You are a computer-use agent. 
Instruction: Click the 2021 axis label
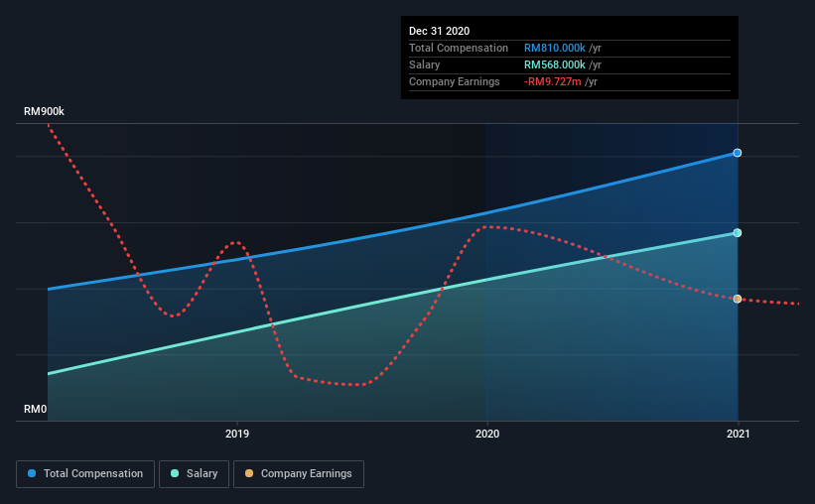[739, 434]
